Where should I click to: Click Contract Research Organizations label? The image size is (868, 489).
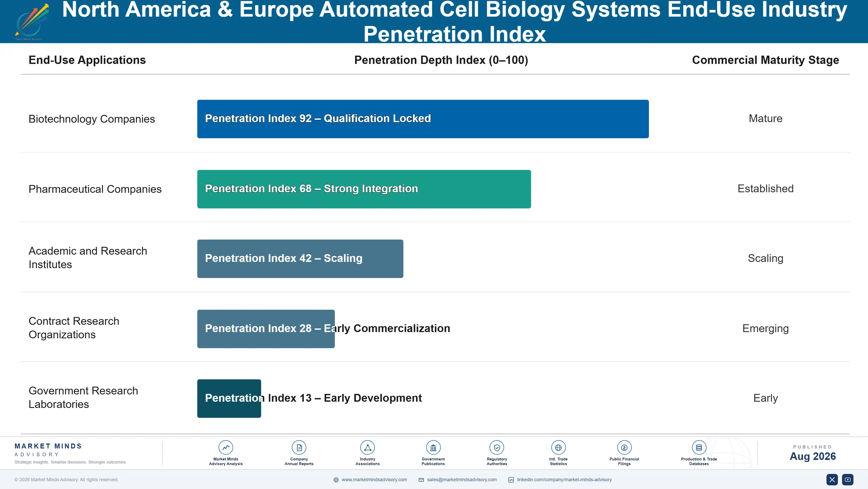[x=74, y=328]
